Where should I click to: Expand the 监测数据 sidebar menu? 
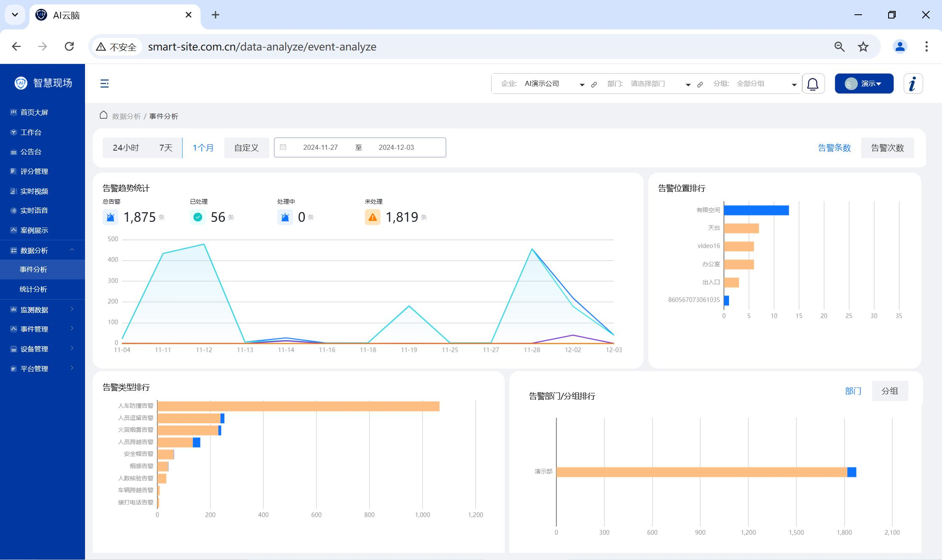click(42, 310)
